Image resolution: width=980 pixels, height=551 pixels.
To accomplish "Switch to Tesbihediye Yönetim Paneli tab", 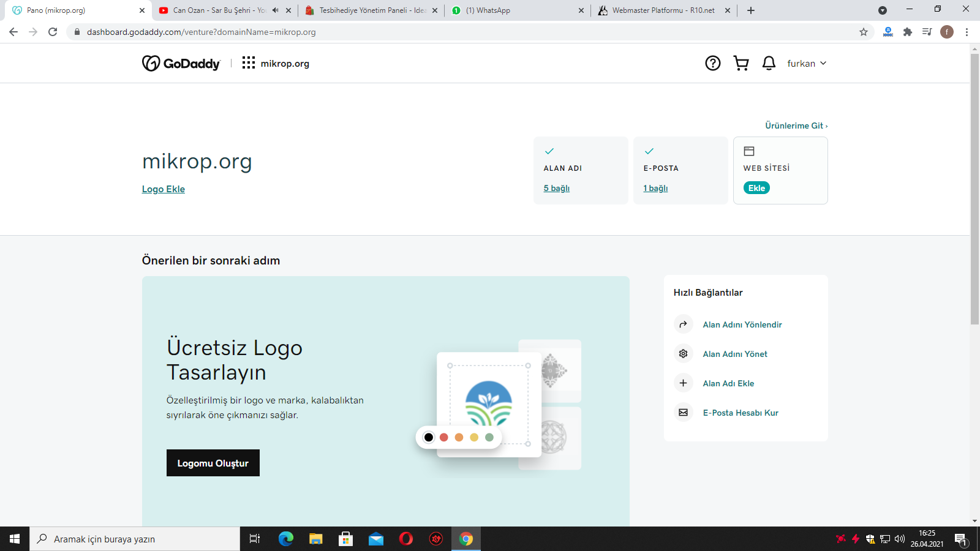I will pyautogui.click(x=371, y=10).
